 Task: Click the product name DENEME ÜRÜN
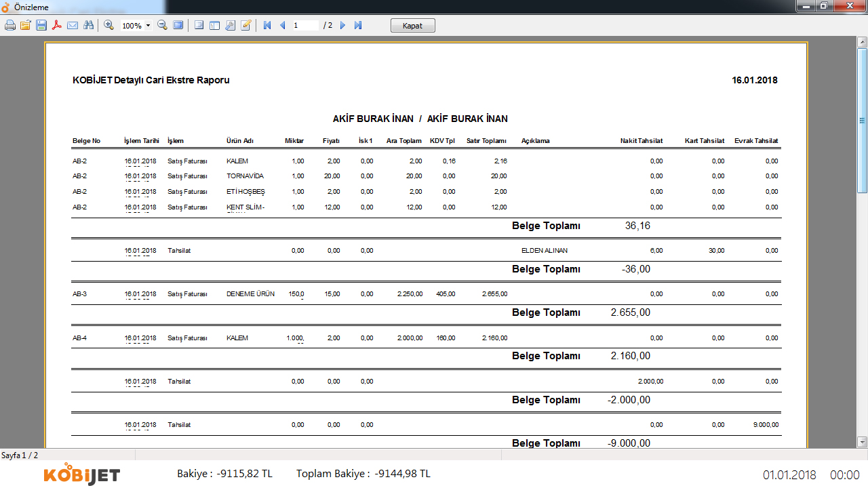coord(250,294)
